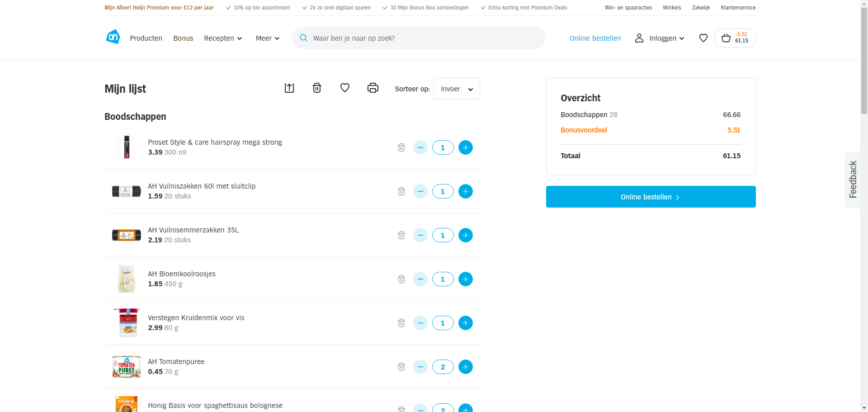The image size is (868, 412).
Task: Go to the Bonus page
Action: coord(183,38)
